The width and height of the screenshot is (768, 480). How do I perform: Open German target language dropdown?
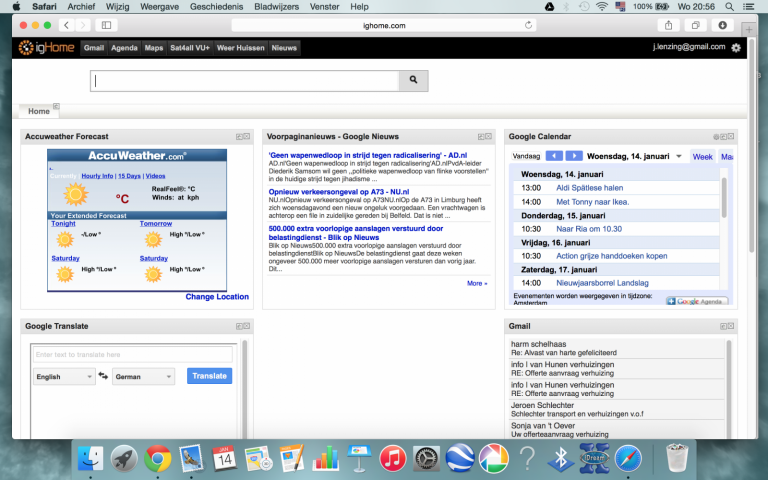(143, 377)
